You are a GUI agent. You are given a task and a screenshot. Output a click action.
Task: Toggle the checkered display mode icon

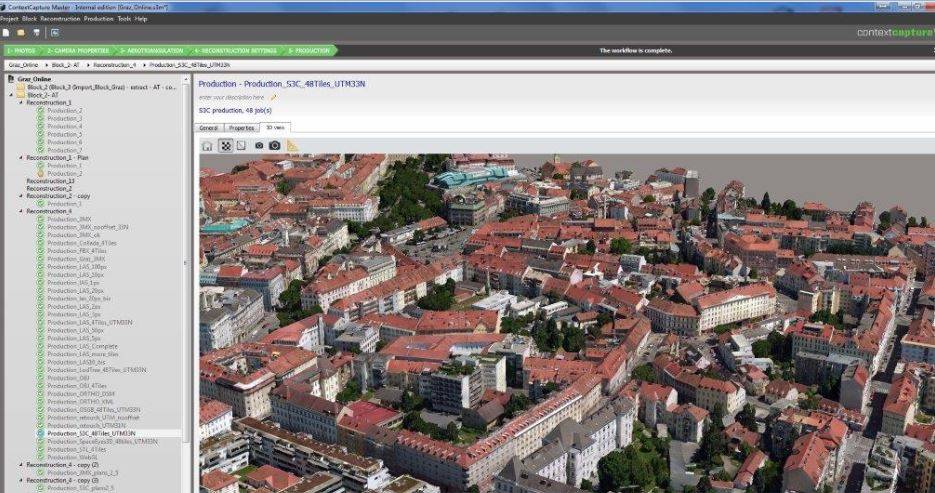pyautogui.click(x=225, y=145)
